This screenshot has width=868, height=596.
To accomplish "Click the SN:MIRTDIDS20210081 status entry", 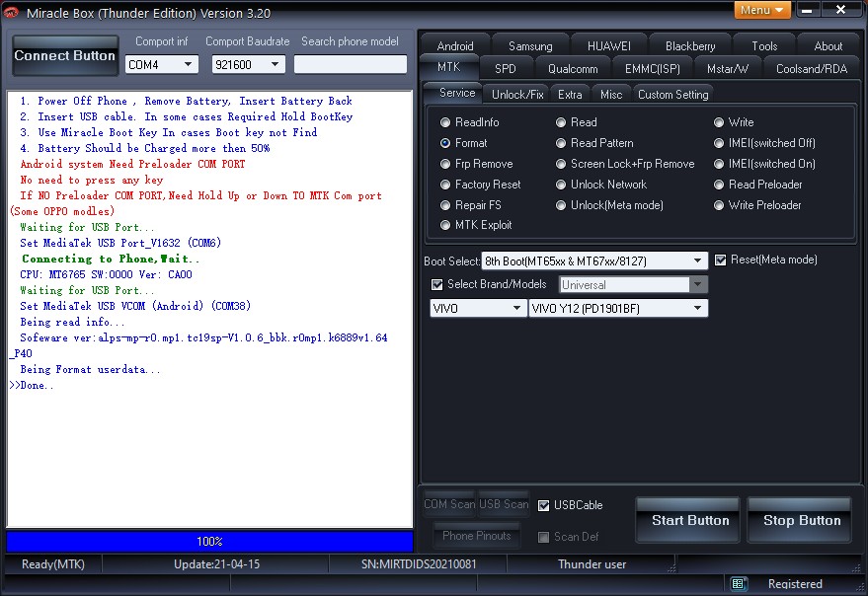I will (x=419, y=563).
